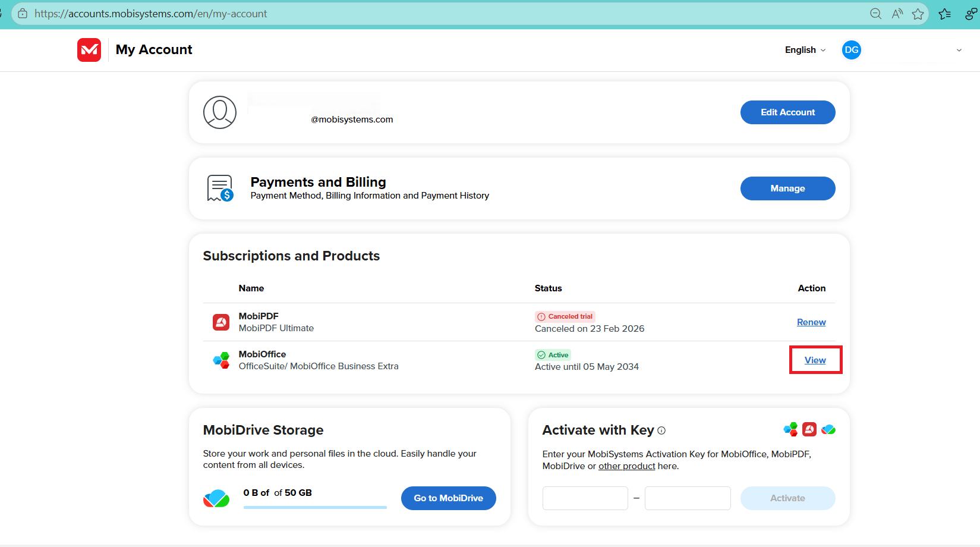
Task: Click the Payments and Billing receipt icon
Action: (x=220, y=188)
